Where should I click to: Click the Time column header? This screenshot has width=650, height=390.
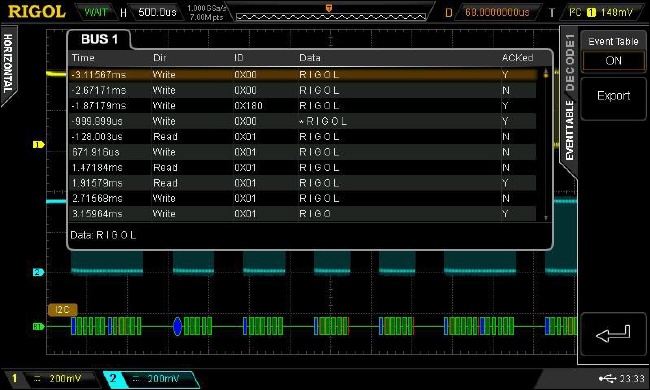point(83,58)
